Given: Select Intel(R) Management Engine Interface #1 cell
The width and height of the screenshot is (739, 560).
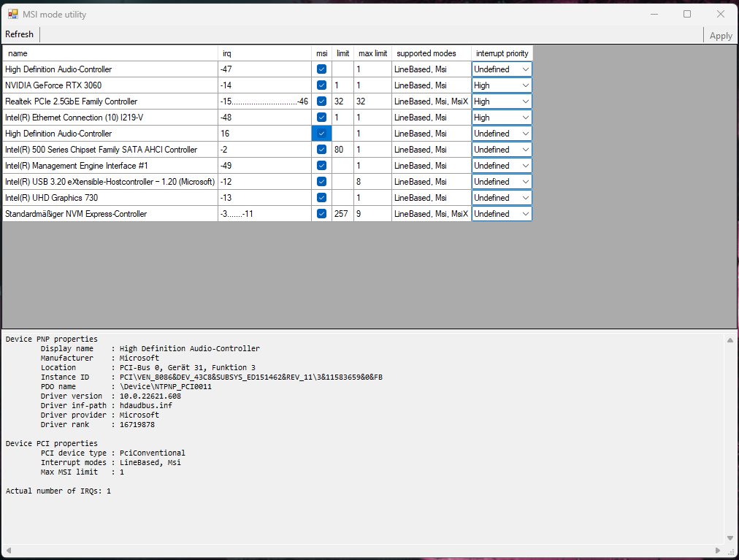Looking at the screenshot, I should 110,166.
